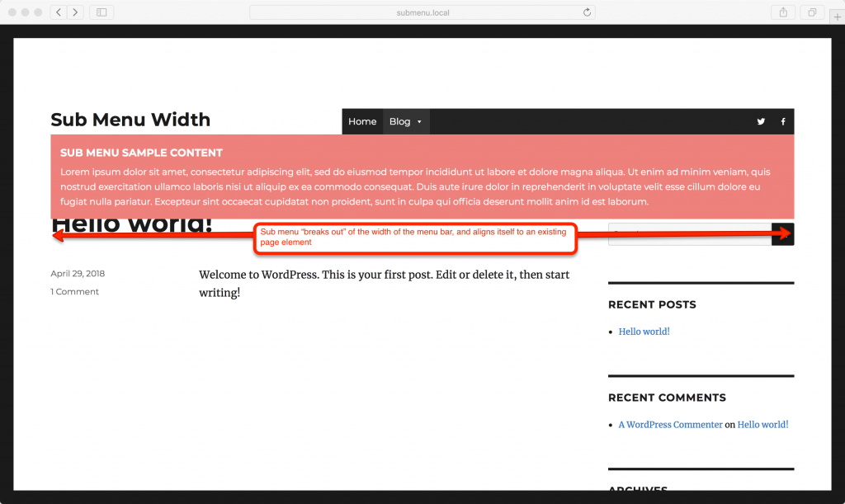Click the Sub Menu Width site title
The width and height of the screenshot is (845, 504).
point(130,120)
